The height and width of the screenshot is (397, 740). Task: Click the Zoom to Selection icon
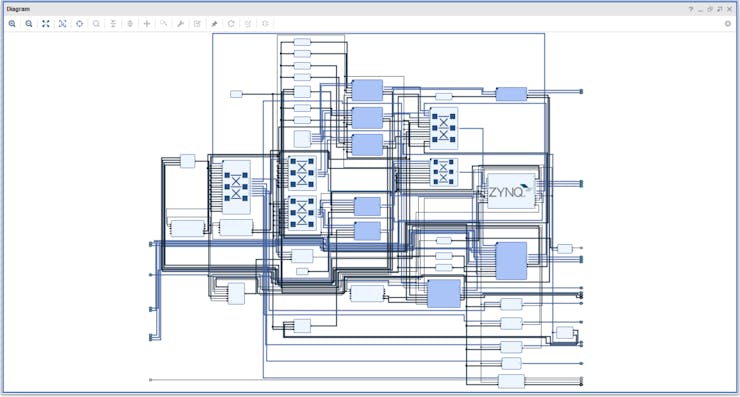(x=62, y=24)
